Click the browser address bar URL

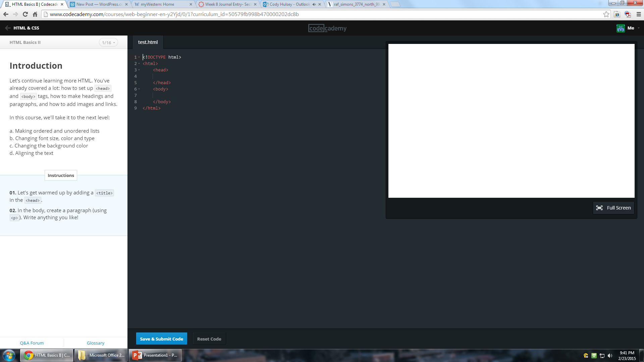pos(174,14)
